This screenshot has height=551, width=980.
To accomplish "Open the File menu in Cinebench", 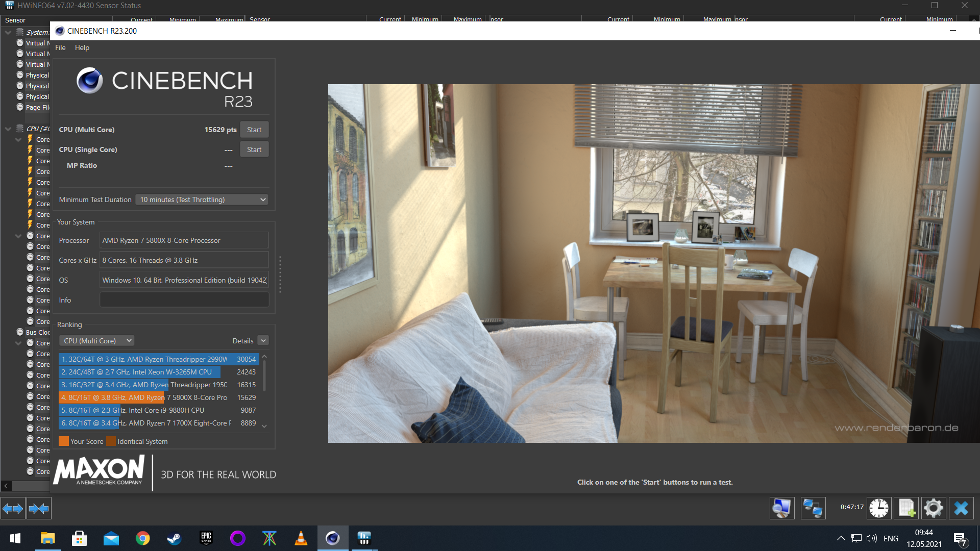I will pos(60,47).
